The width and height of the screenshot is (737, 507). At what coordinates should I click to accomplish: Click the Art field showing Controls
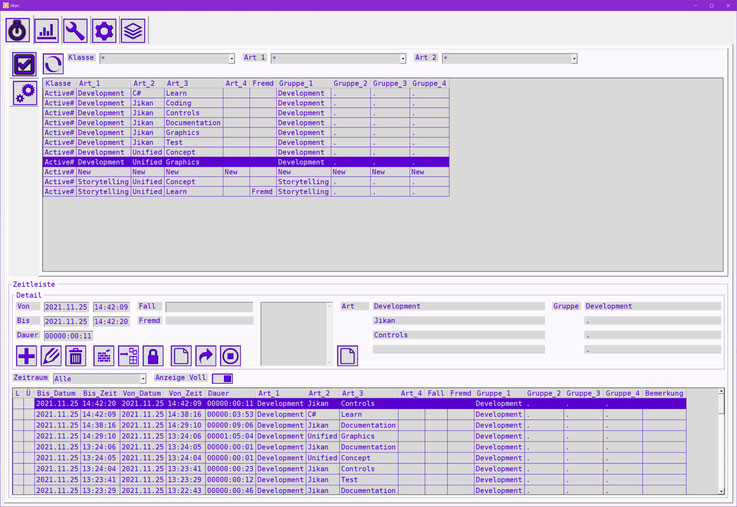click(459, 335)
